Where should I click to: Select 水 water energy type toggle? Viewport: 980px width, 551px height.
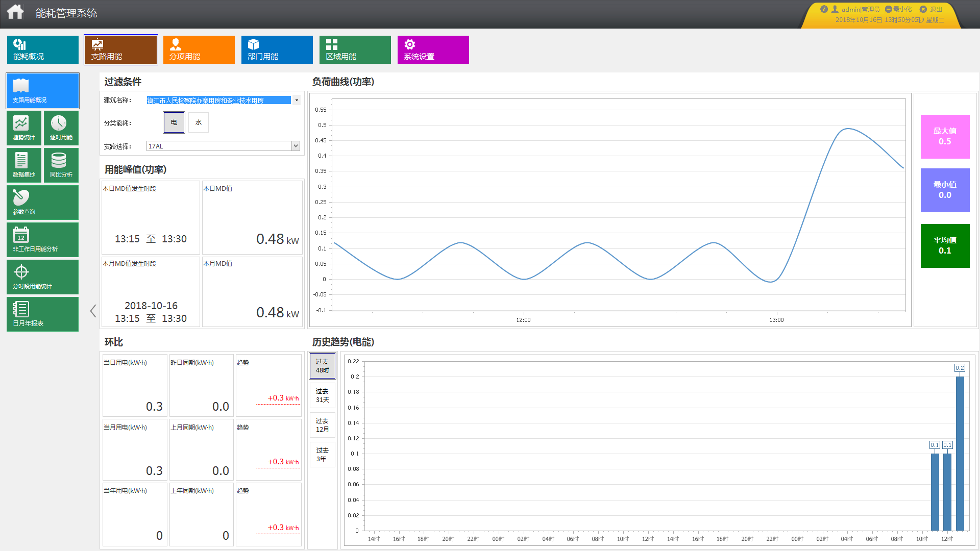tap(199, 122)
